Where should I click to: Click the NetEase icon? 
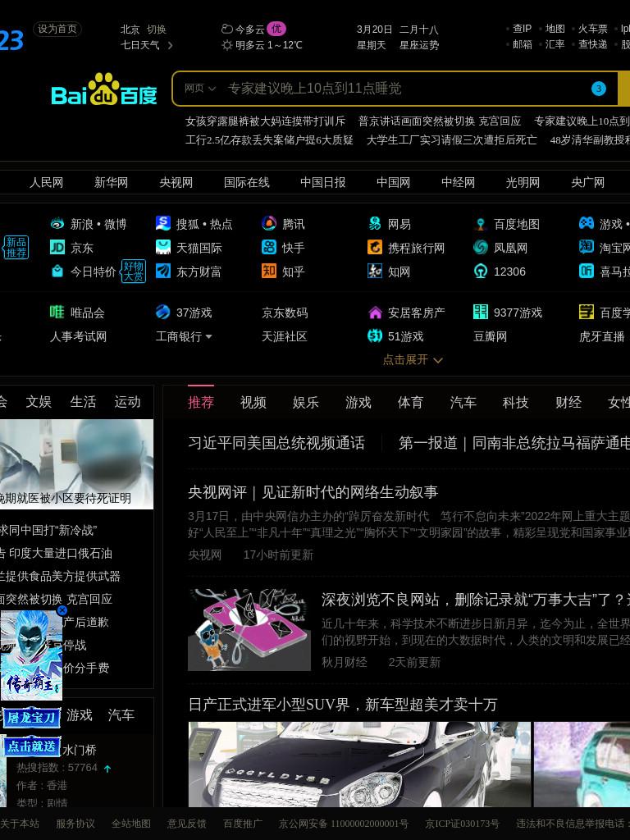[x=375, y=223]
